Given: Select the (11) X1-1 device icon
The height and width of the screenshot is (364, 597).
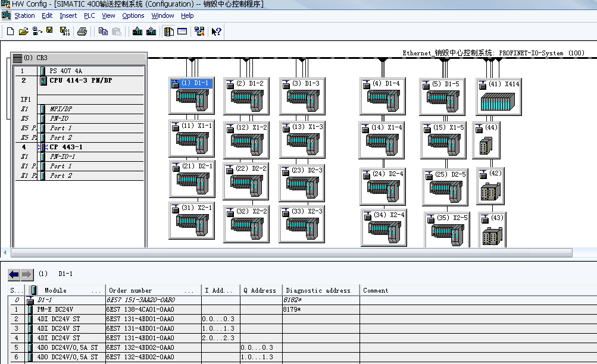Looking at the screenshot, I should pos(192,138).
